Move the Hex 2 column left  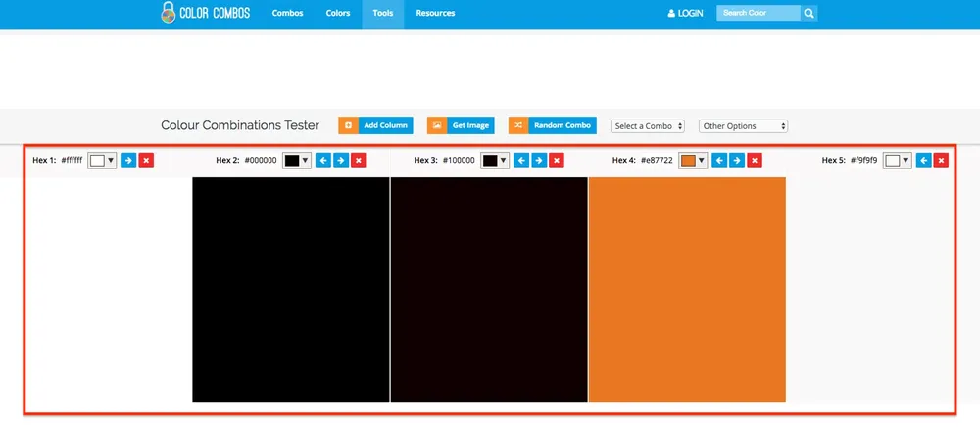point(323,161)
